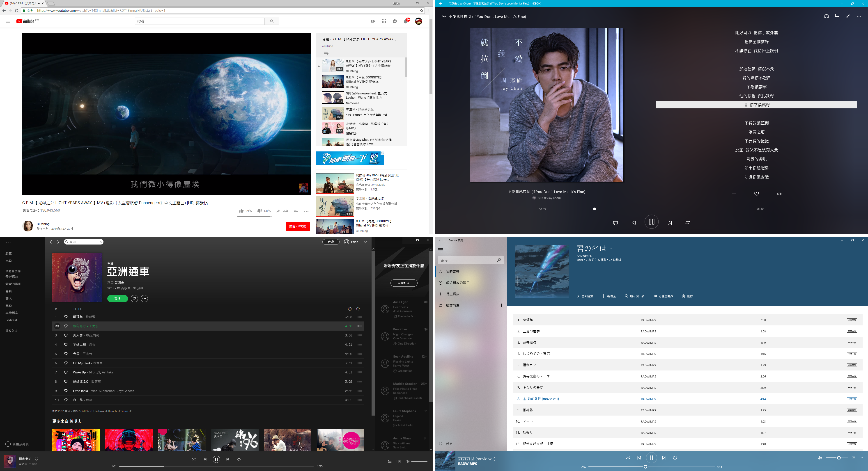Click red subscribe button for GEMblog
Screen dimensions: 868x471
point(298,226)
